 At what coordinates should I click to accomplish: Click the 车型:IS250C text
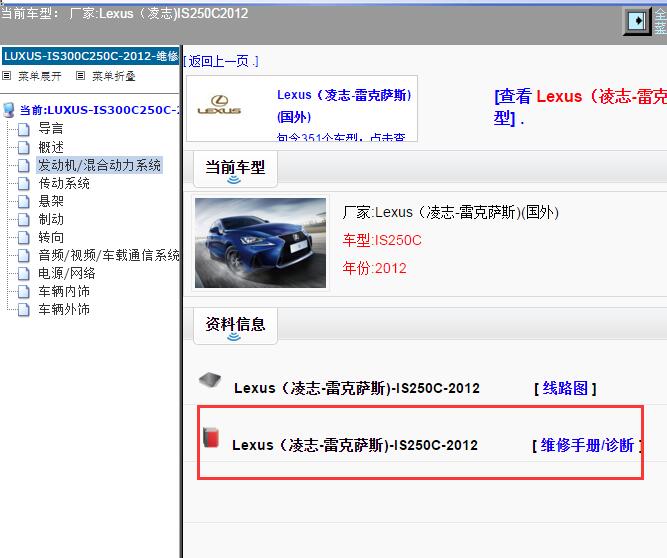tap(382, 240)
